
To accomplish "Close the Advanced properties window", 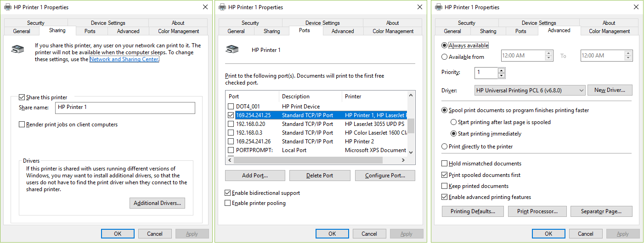I will (x=636, y=7).
